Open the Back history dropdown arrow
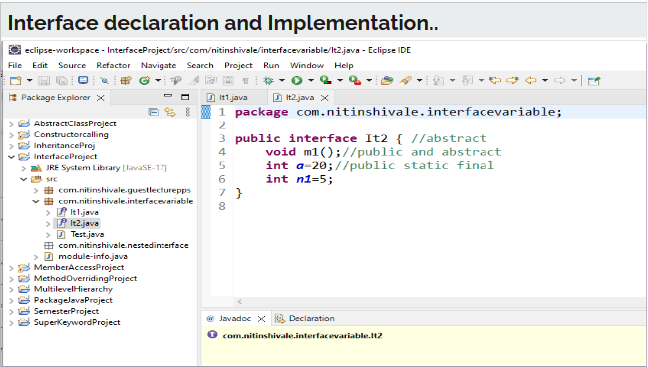This screenshot has height=367, width=648. pyautogui.click(x=545, y=81)
